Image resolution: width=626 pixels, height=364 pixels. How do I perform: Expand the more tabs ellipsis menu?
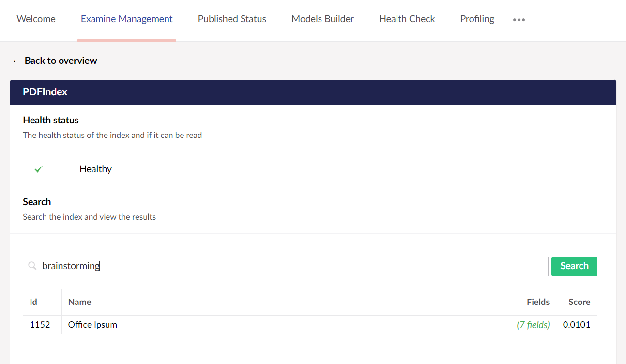coord(519,20)
